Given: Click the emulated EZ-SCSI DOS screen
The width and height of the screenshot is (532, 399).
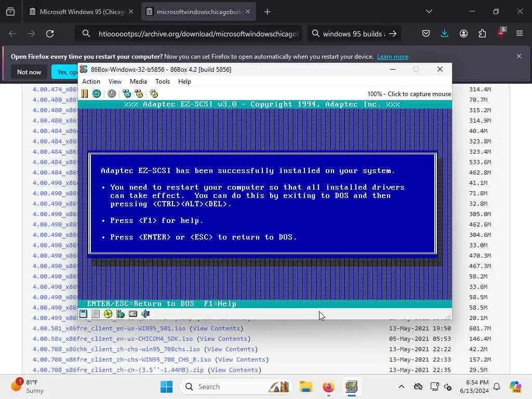Looking at the screenshot, I should click(264, 204).
